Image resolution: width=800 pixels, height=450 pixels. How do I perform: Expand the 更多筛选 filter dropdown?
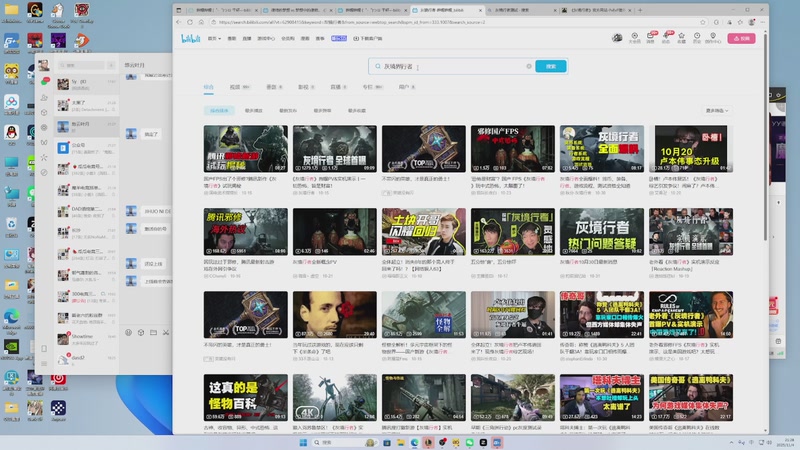[717, 110]
